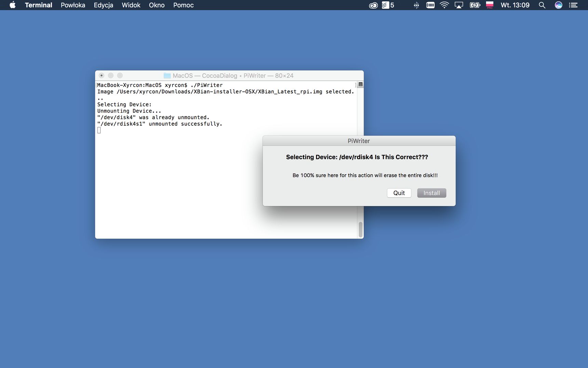Click the battery charging status icon
This screenshot has height=368, width=588.
(x=475, y=5)
